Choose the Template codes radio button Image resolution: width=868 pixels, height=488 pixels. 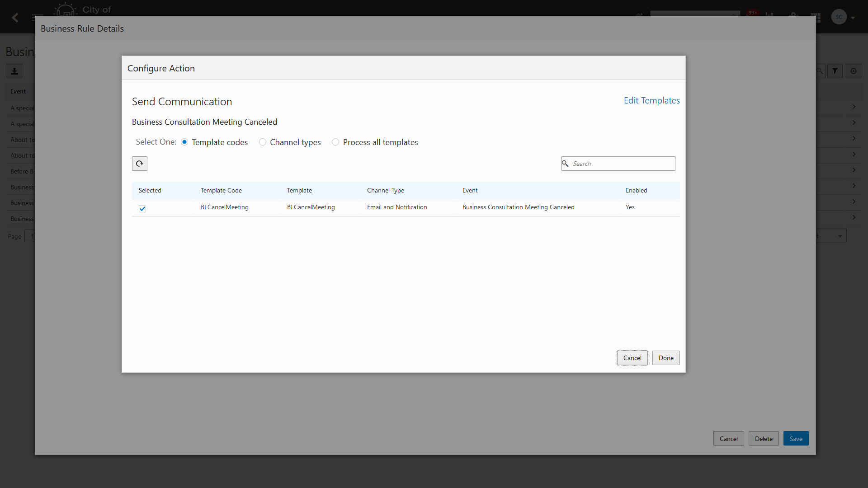click(x=184, y=142)
